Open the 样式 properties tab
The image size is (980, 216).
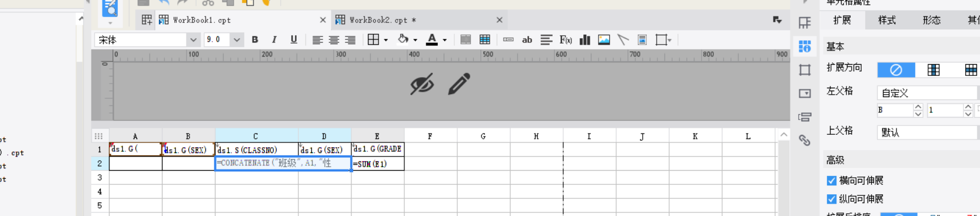coord(887,20)
